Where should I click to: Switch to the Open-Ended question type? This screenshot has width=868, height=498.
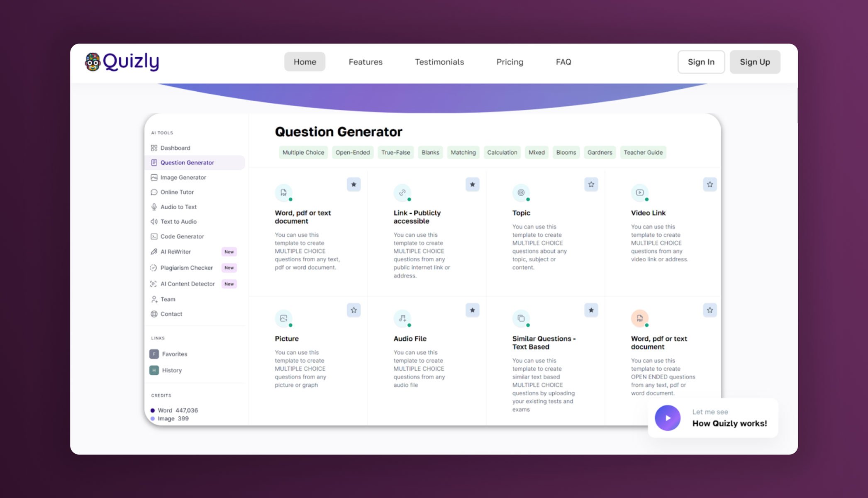[x=352, y=152]
